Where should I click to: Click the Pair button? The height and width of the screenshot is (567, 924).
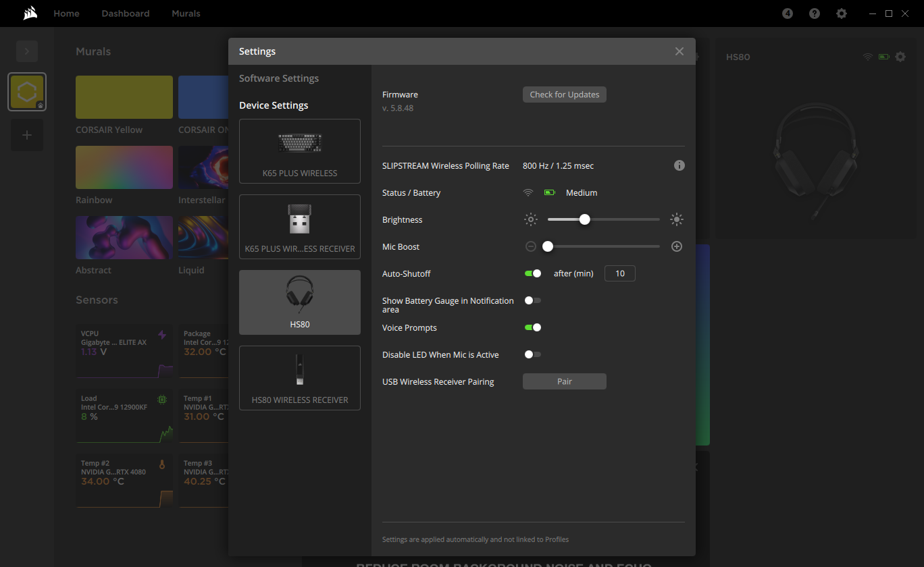565,381
